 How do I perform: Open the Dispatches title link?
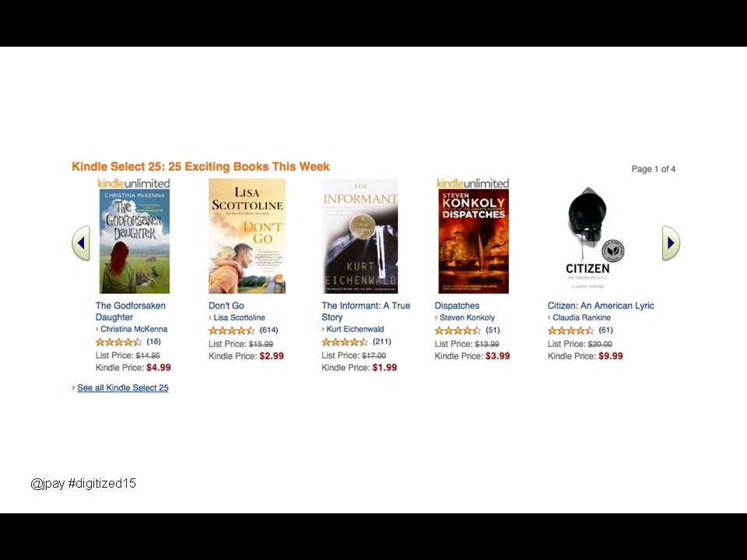click(x=457, y=306)
